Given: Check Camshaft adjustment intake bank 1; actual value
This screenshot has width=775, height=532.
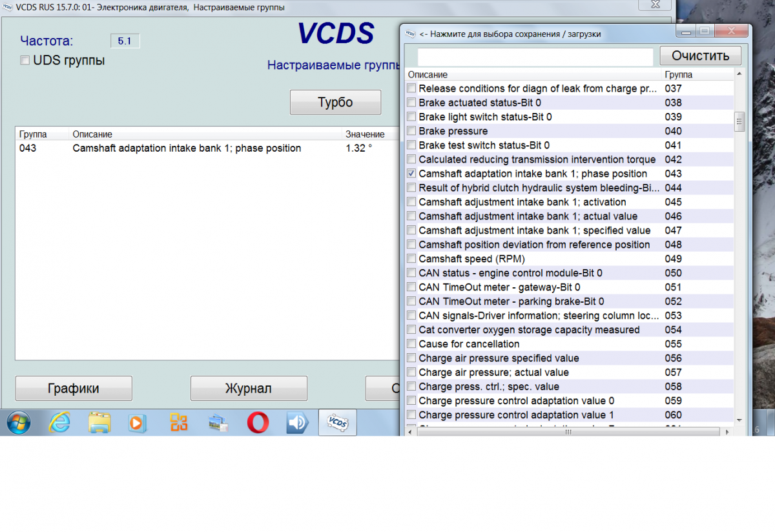Looking at the screenshot, I should pyautogui.click(x=411, y=216).
